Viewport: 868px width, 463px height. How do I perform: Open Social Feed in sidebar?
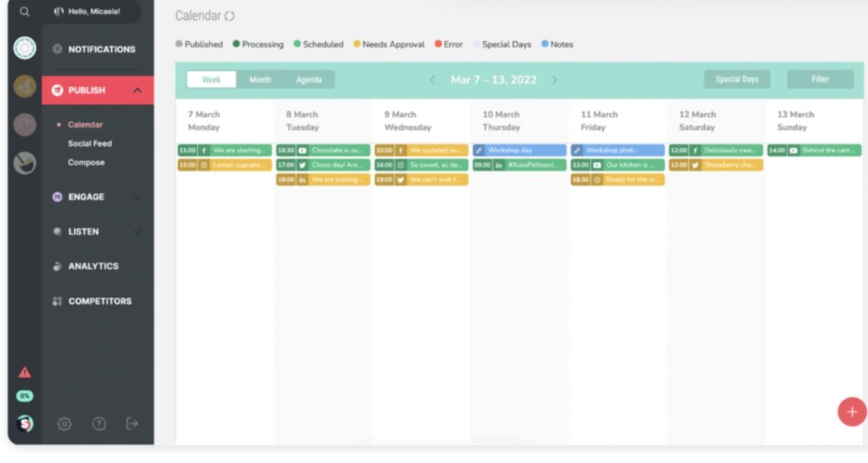pos(90,143)
